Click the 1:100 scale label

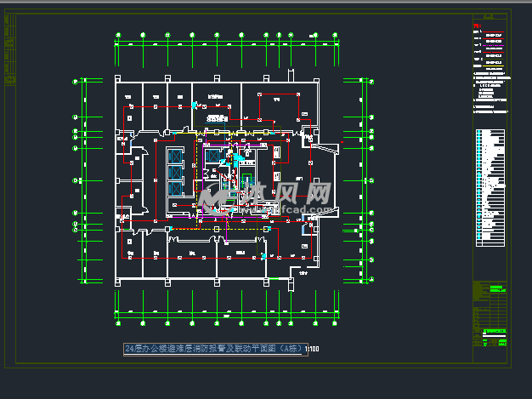pyautogui.click(x=312, y=350)
